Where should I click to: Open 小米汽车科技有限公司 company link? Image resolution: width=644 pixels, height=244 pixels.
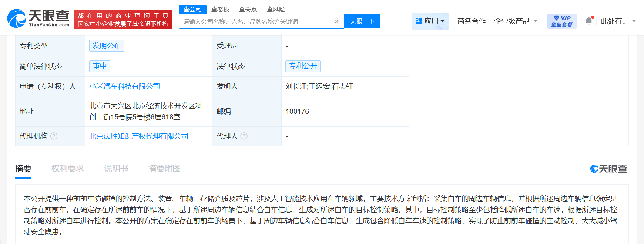pyautogui.click(x=125, y=86)
